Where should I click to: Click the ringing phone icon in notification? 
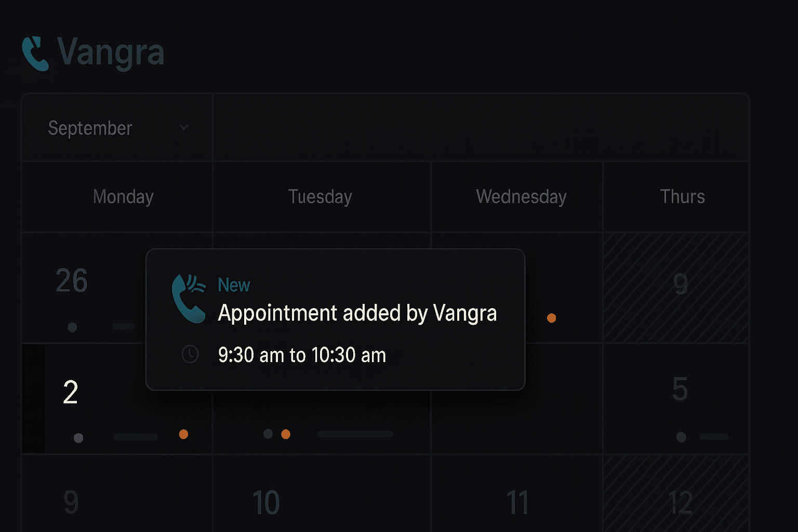(188, 298)
